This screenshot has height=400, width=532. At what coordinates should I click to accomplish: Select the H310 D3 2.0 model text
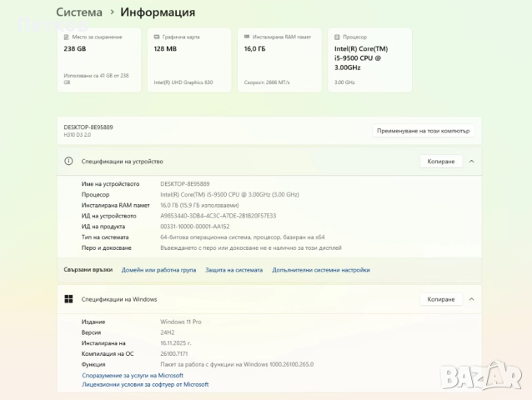(78, 134)
